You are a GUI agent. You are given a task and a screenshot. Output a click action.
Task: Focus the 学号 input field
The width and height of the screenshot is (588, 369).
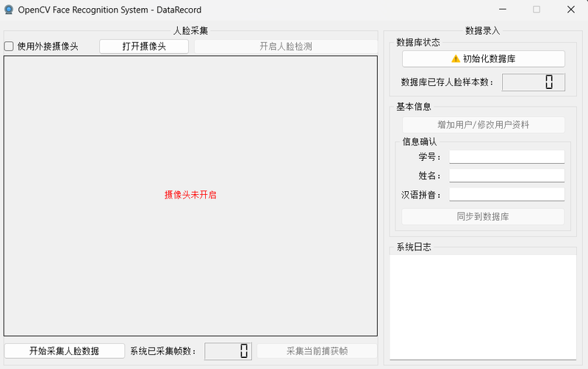tap(507, 157)
